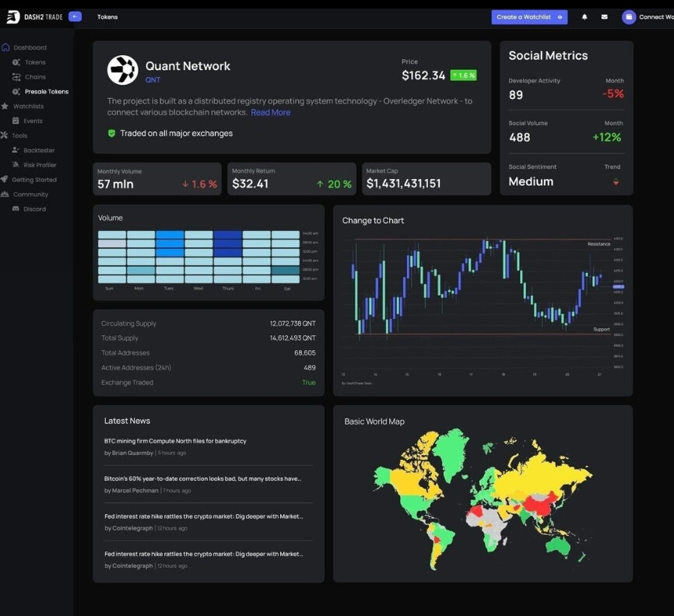Open Backtester in the sidebar

(39, 150)
